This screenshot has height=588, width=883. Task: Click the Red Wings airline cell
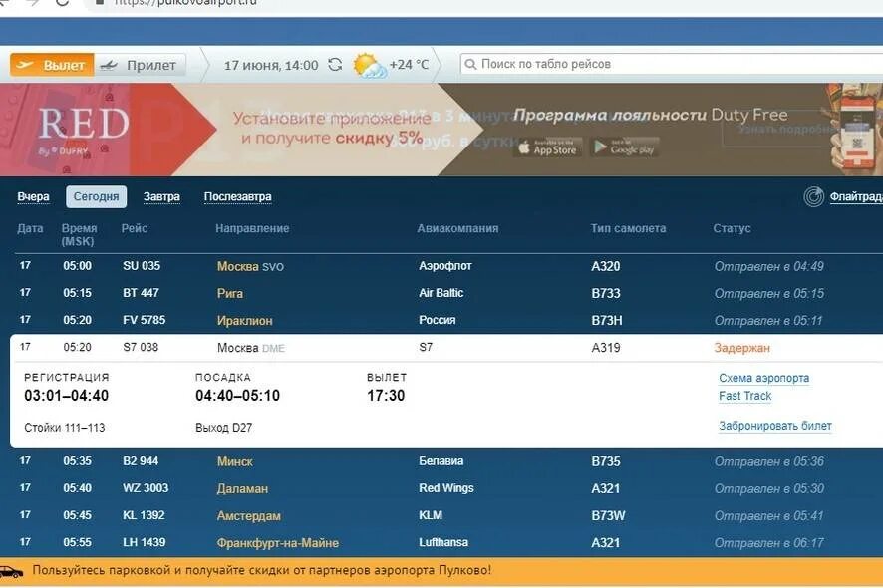coord(446,489)
